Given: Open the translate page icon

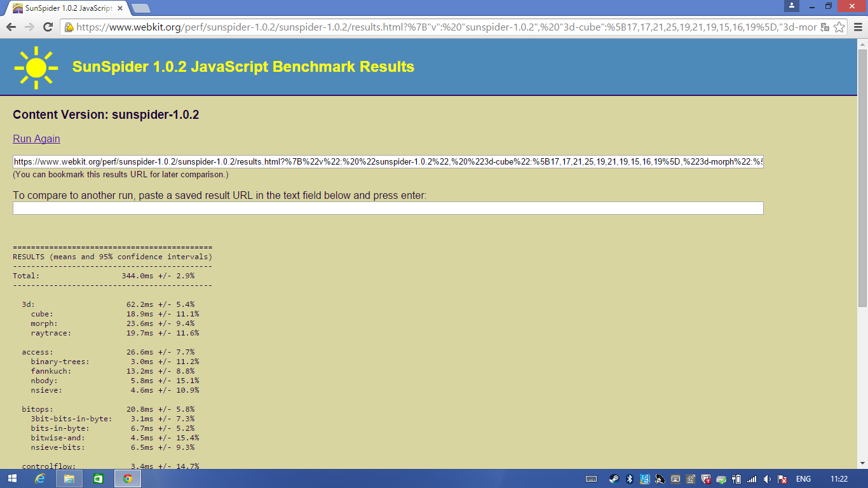Looking at the screenshot, I should point(825,27).
